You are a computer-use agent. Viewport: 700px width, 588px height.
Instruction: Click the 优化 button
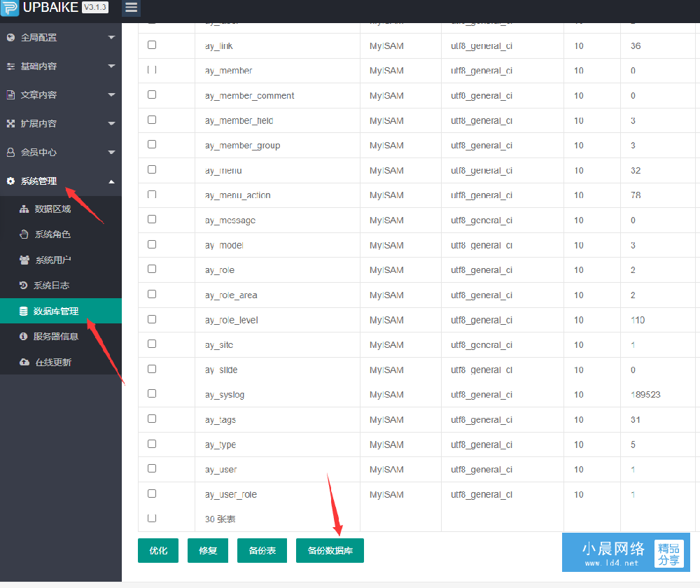(x=158, y=550)
